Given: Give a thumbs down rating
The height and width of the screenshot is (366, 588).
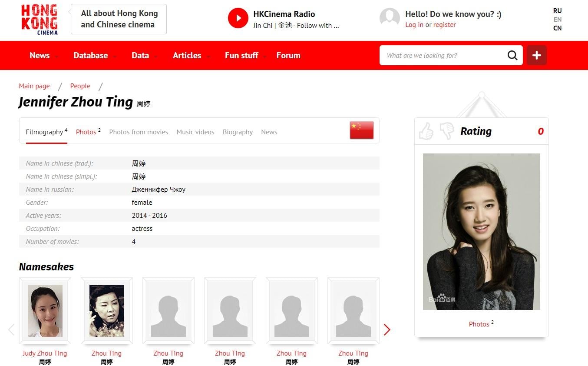Looking at the screenshot, I should (x=446, y=131).
